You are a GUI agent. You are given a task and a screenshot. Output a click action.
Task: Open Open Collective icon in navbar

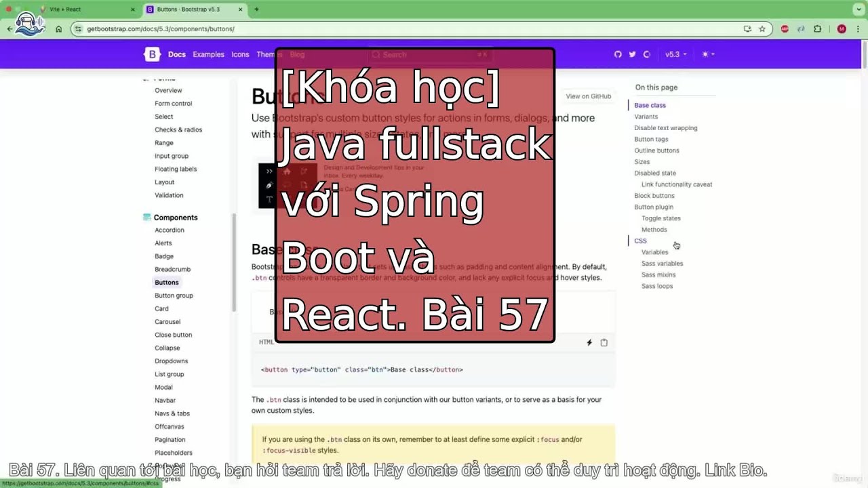[x=646, y=54]
